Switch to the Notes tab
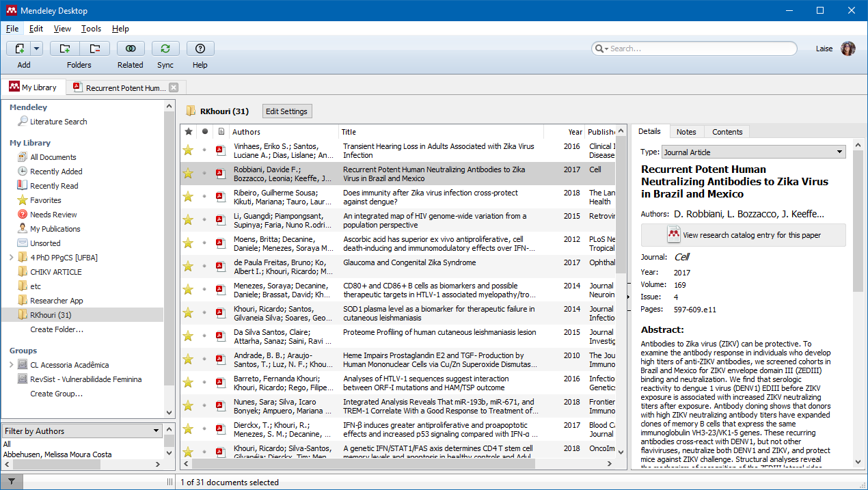The width and height of the screenshot is (868, 490). coord(686,132)
